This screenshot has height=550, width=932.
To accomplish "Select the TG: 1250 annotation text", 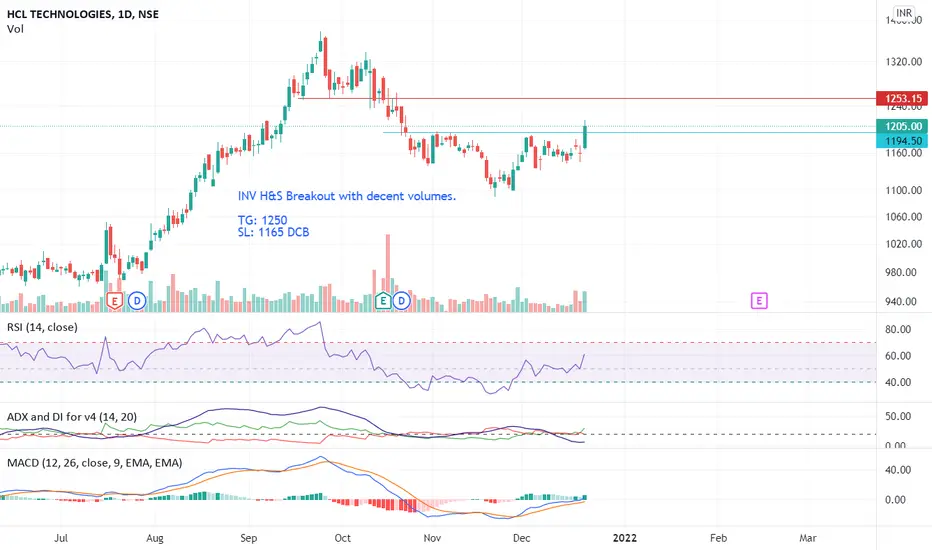I will [263, 220].
